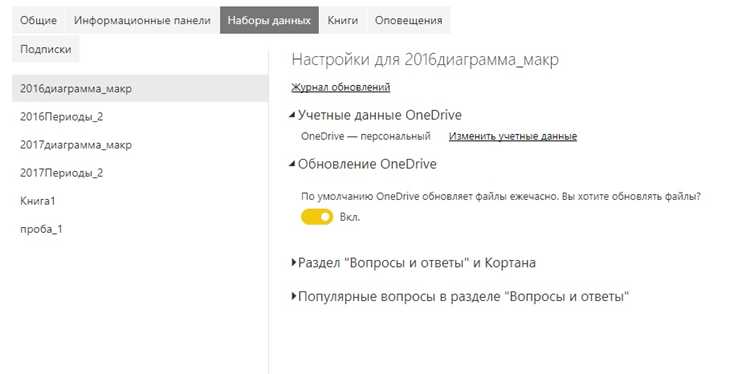Select the Наборы данных tab
750x374 pixels.
coord(269,20)
